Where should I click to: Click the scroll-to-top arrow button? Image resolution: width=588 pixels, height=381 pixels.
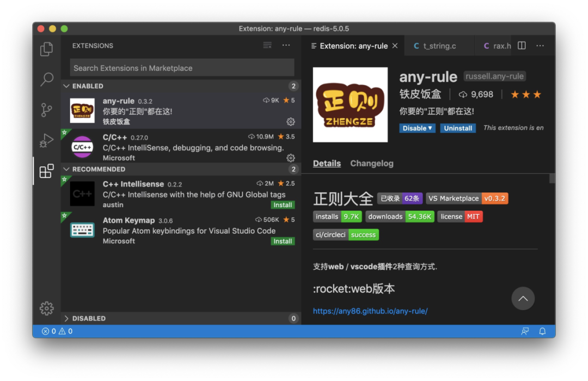coord(523,299)
